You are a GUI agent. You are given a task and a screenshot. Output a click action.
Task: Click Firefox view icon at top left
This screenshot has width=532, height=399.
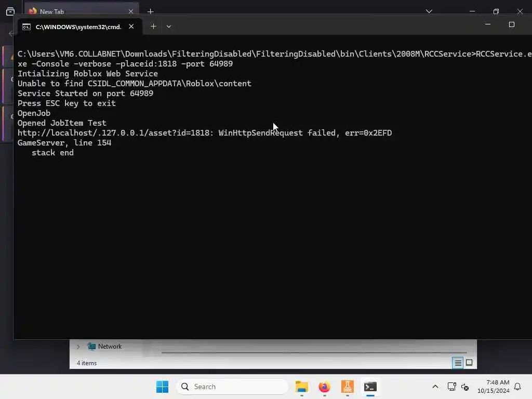(10, 11)
